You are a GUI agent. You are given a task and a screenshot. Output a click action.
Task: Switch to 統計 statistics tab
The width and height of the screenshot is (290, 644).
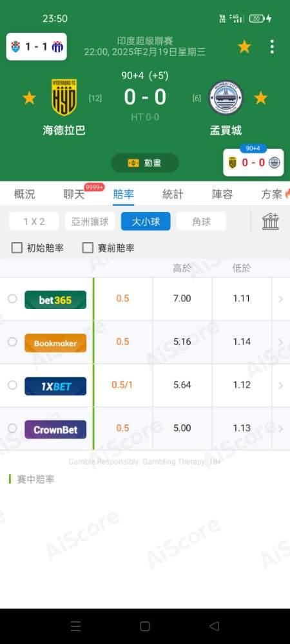click(x=173, y=194)
